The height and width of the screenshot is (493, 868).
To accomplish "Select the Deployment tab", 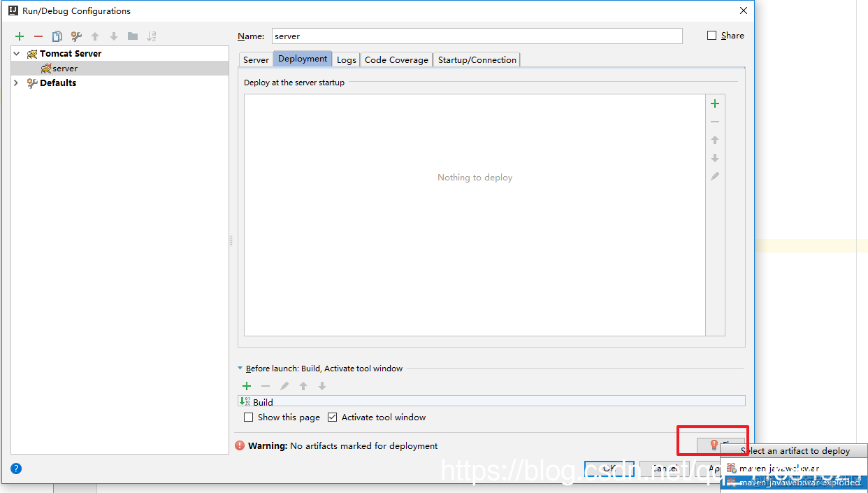I will click(303, 59).
